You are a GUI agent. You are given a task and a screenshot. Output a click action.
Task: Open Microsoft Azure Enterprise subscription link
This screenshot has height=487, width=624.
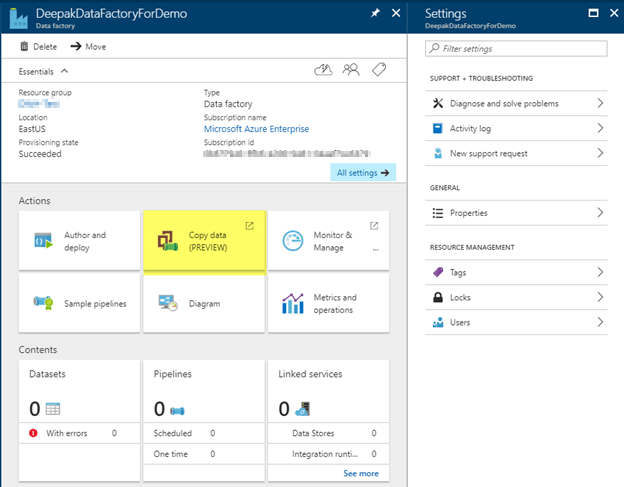pos(256,129)
